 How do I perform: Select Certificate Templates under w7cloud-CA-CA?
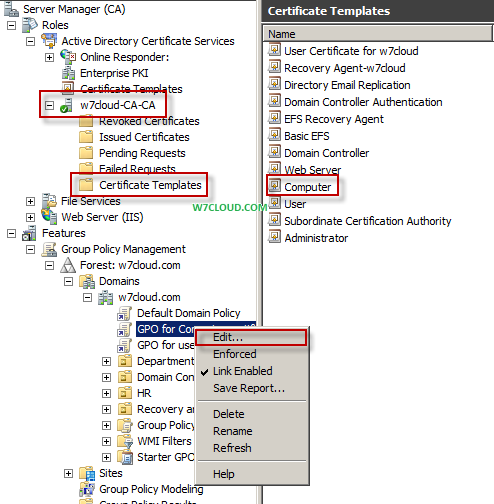150,185
